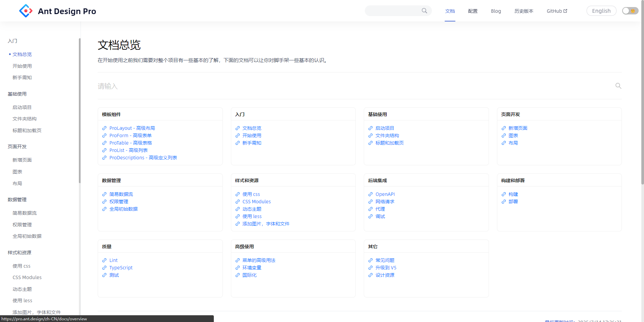The width and height of the screenshot is (644, 322).
Task: Open the 网络请求 link
Action: [385, 202]
